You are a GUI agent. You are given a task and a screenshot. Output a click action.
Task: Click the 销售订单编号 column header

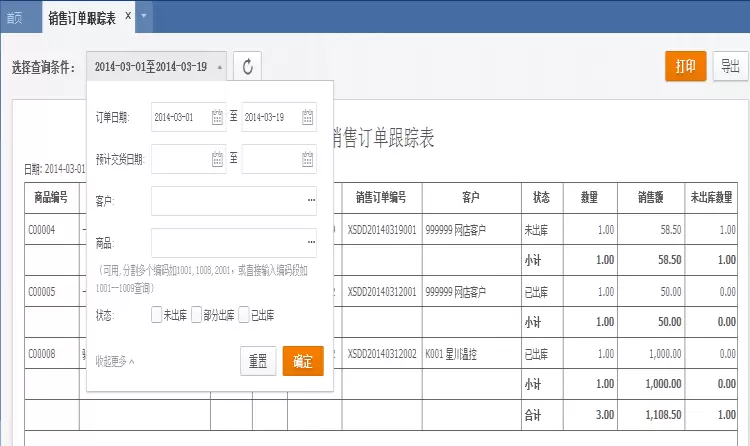click(381, 197)
